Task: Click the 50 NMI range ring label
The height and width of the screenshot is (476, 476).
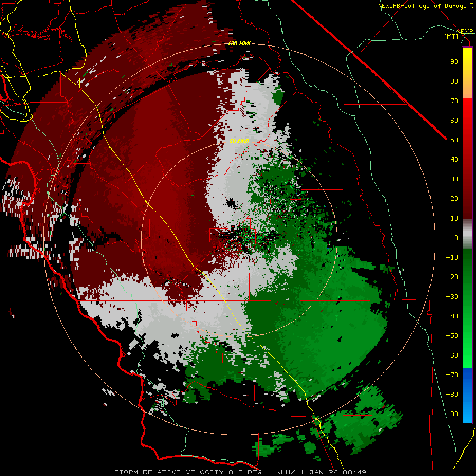Action: tap(239, 141)
